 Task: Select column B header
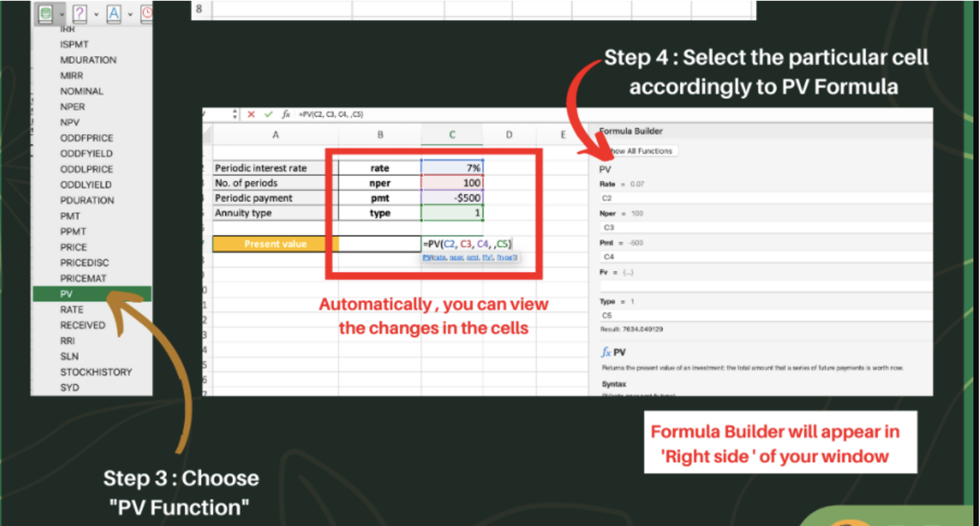380,135
